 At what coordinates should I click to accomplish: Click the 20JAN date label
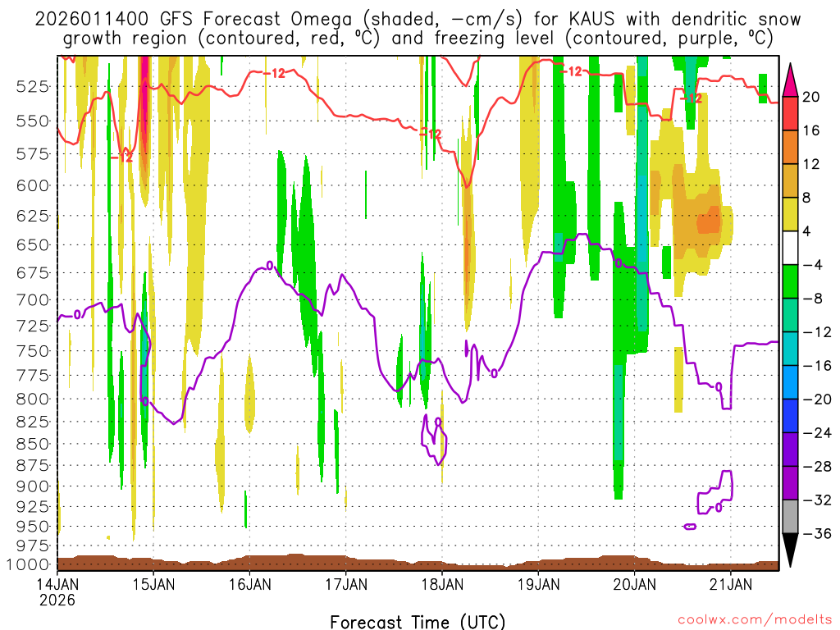(635, 584)
